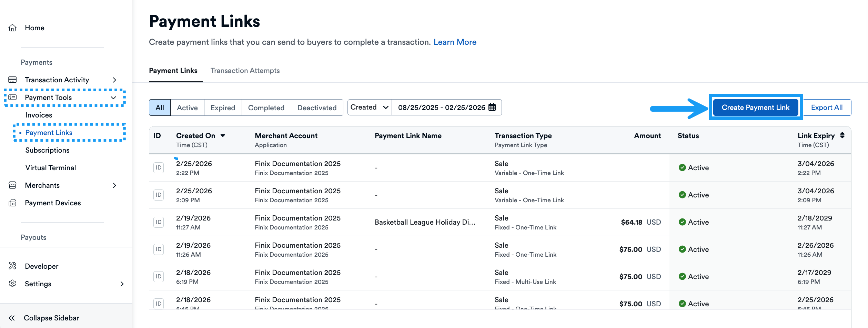Enable the Deactivated status filter

pyautogui.click(x=316, y=107)
